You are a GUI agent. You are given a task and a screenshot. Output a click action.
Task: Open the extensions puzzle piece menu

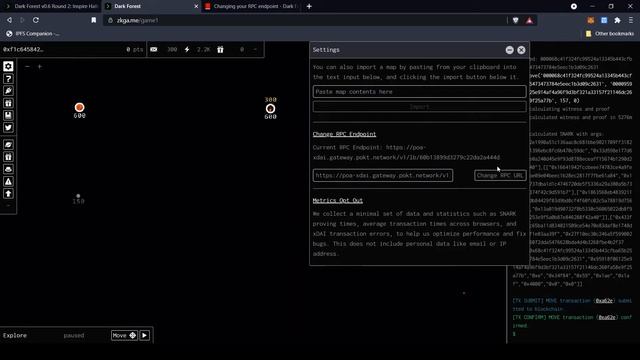coord(617,20)
